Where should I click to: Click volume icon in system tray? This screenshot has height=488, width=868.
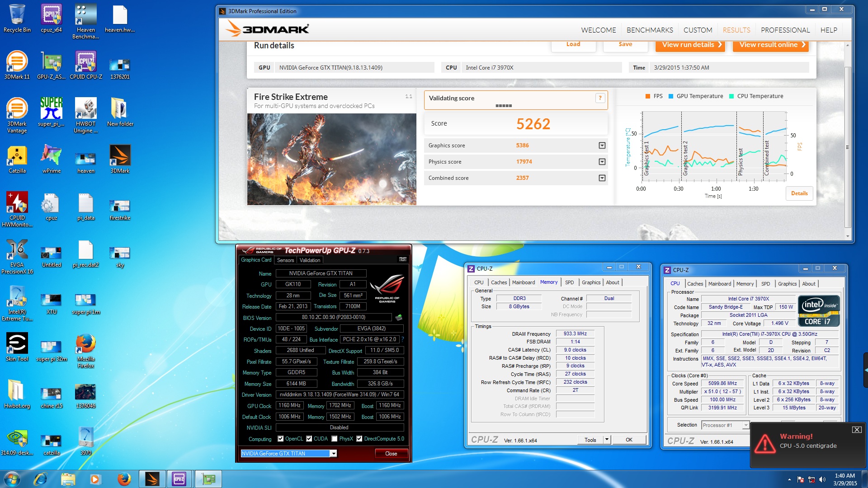(x=822, y=479)
